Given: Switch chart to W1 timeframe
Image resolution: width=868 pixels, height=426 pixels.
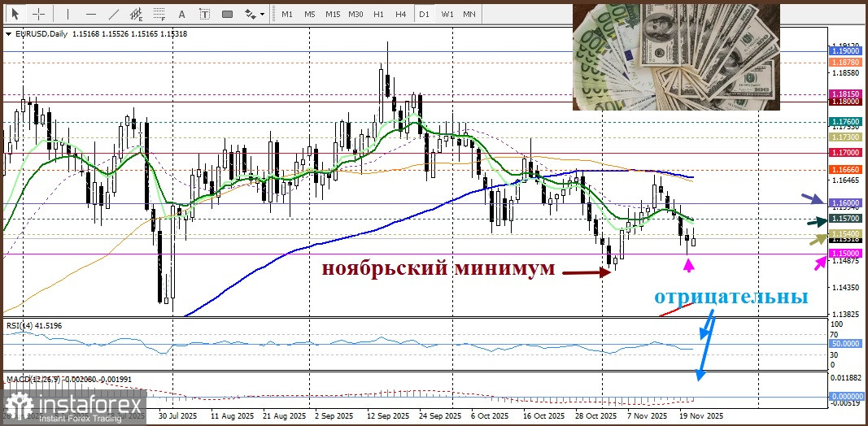Looking at the screenshot, I should pyautogui.click(x=447, y=15).
